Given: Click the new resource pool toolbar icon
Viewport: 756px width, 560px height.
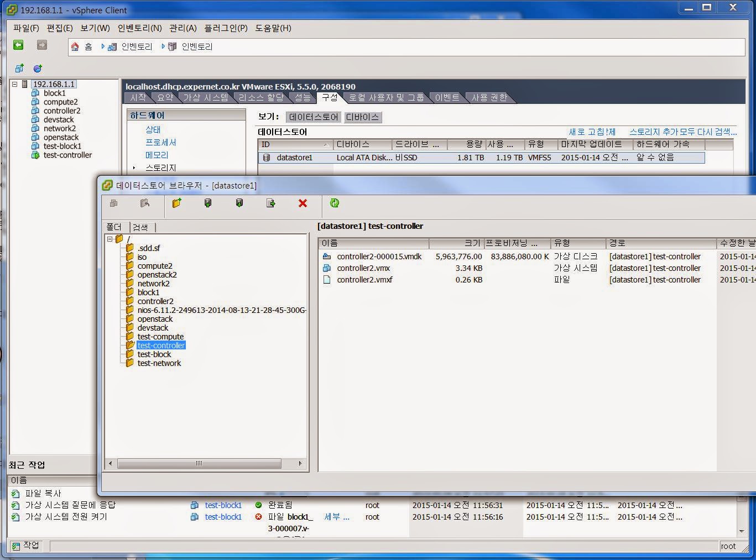Looking at the screenshot, I should [x=38, y=69].
